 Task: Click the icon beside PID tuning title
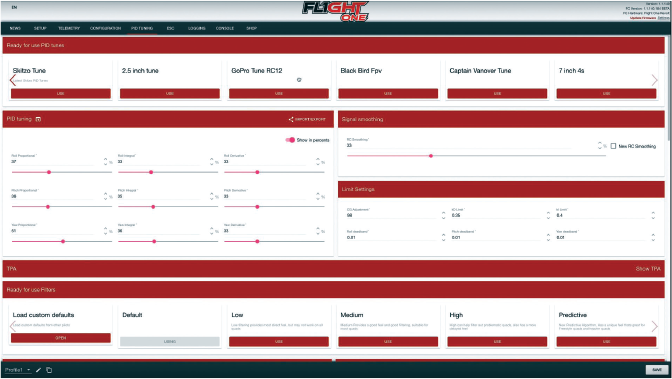[38, 119]
